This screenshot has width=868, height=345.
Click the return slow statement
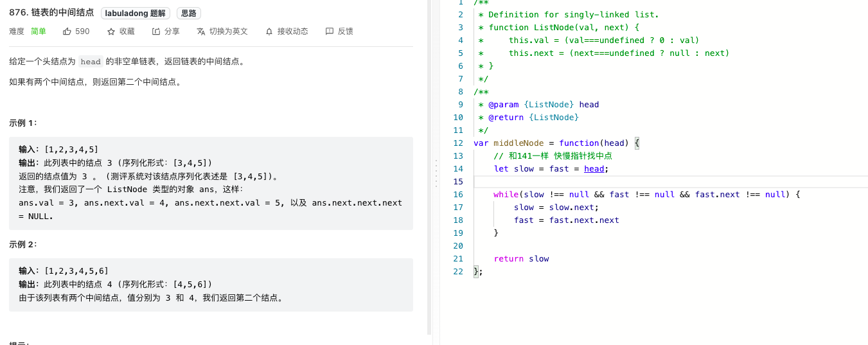(x=521, y=259)
